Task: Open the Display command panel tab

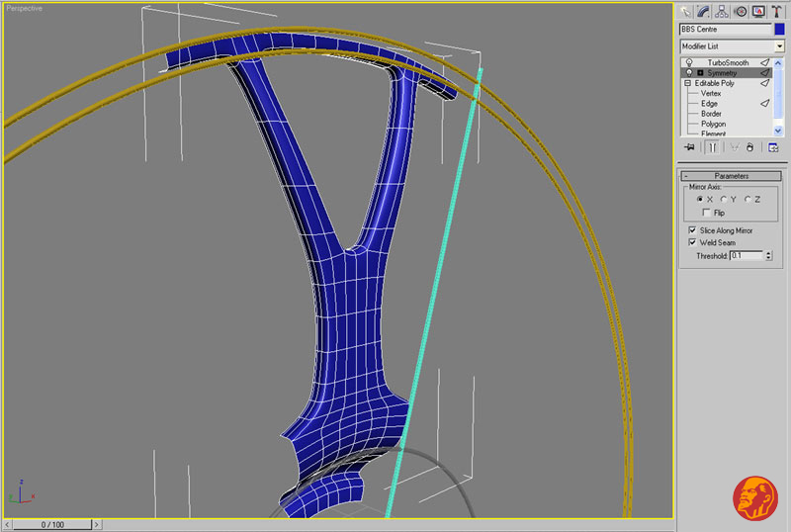Action: pyautogui.click(x=758, y=12)
